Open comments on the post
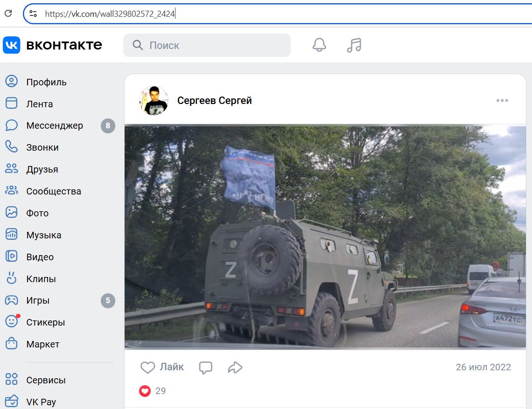The height and width of the screenshot is (409, 532). (205, 367)
